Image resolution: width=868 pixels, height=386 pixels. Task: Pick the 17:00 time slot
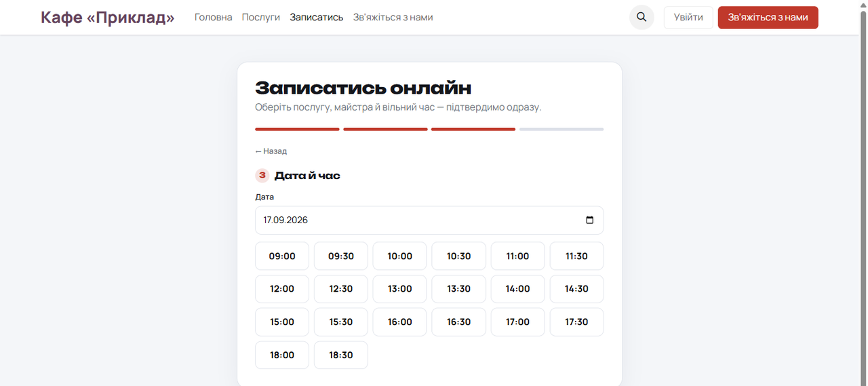point(518,322)
